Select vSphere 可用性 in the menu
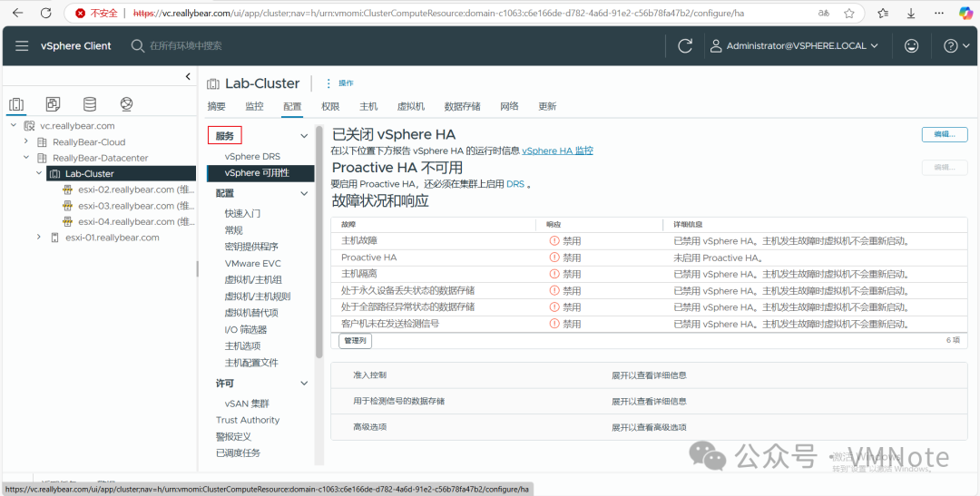The height and width of the screenshot is (496, 980). point(260,173)
